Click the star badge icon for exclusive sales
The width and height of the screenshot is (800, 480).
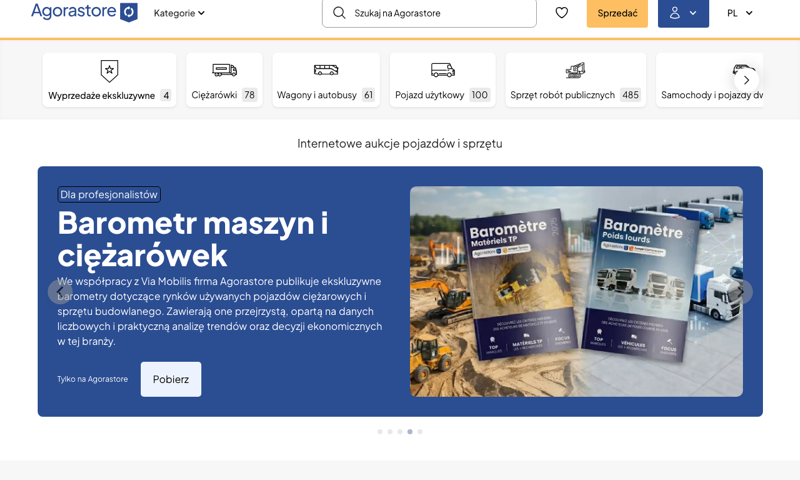pyautogui.click(x=109, y=70)
